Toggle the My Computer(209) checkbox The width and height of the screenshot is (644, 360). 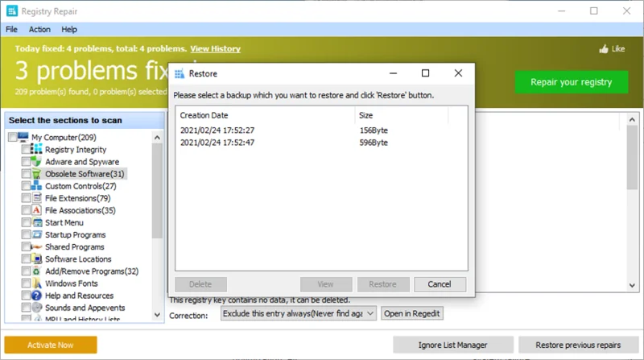coord(13,137)
